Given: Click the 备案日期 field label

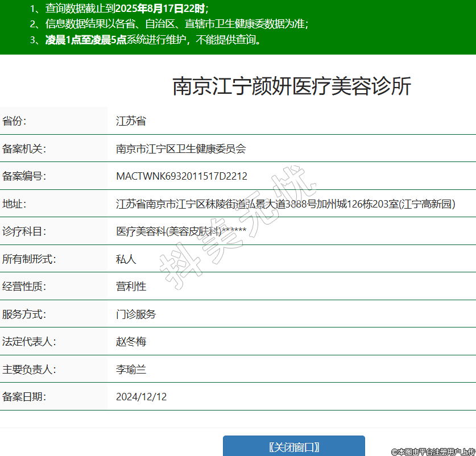Looking at the screenshot, I should (24, 397).
